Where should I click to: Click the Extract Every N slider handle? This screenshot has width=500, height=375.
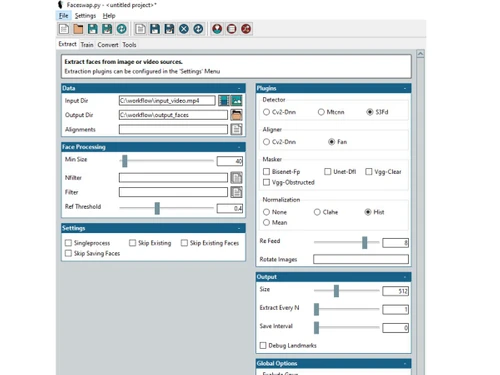point(316,309)
